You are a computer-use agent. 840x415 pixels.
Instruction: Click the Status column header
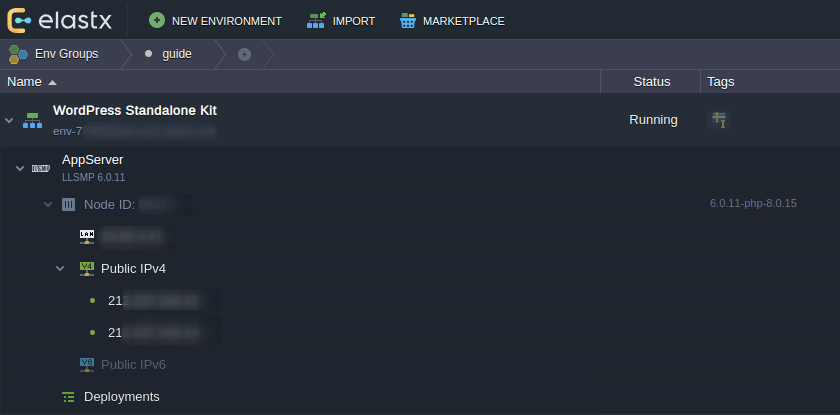pyautogui.click(x=652, y=81)
